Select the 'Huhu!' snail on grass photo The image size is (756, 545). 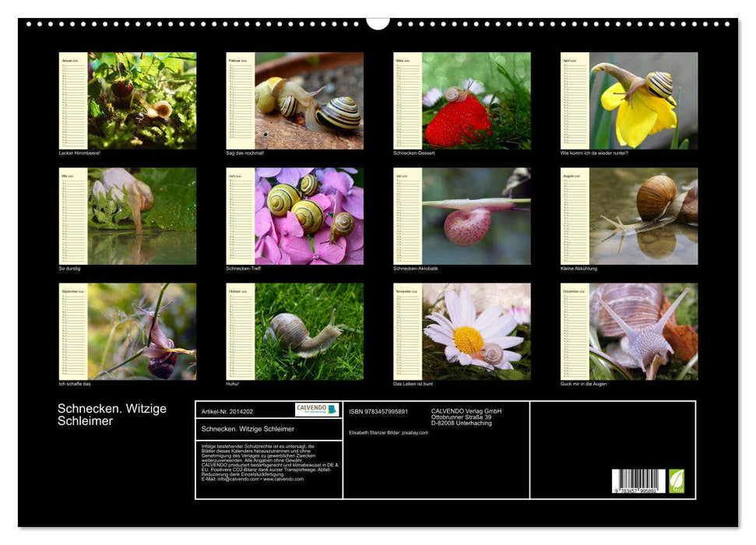click(309, 332)
